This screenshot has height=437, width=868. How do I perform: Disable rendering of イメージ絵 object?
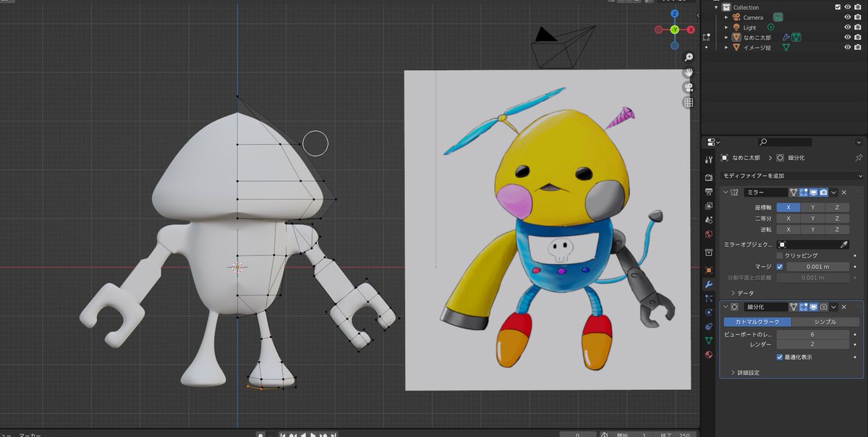[x=858, y=47]
